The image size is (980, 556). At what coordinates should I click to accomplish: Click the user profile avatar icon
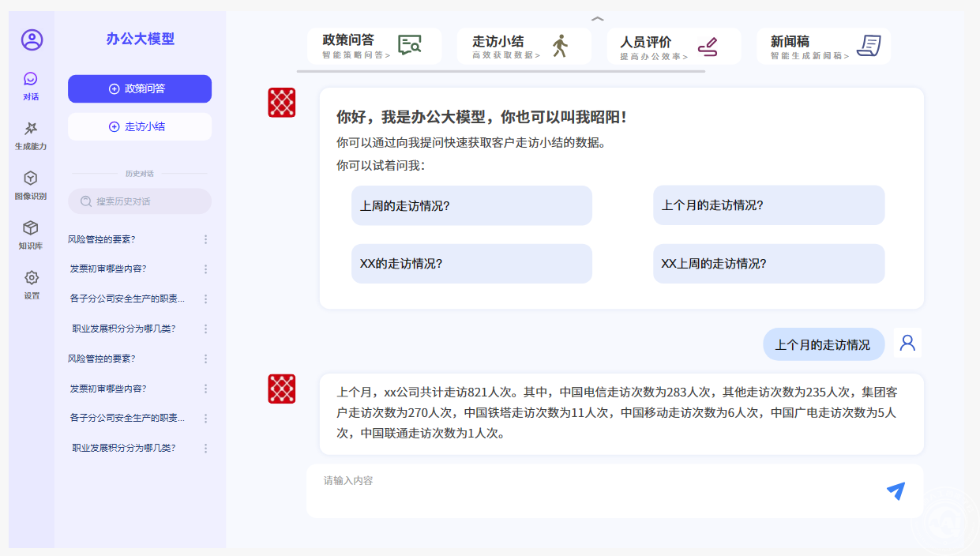click(32, 39)
